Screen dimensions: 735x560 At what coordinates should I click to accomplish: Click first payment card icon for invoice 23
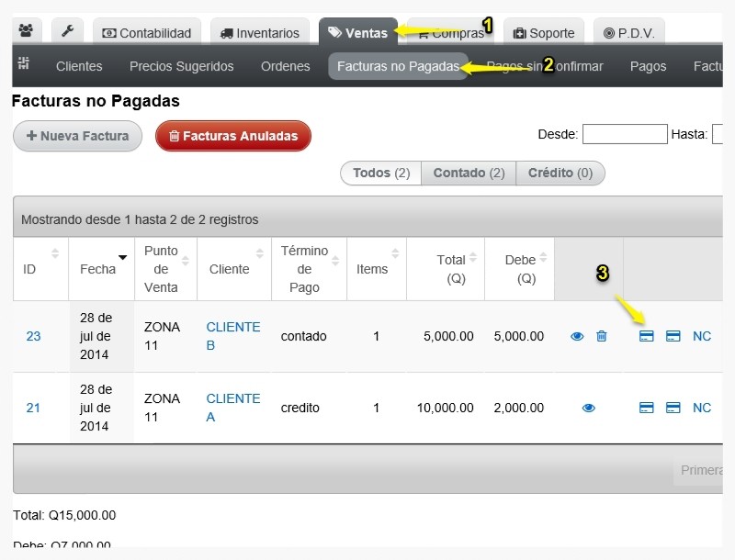tap(647, 336)
